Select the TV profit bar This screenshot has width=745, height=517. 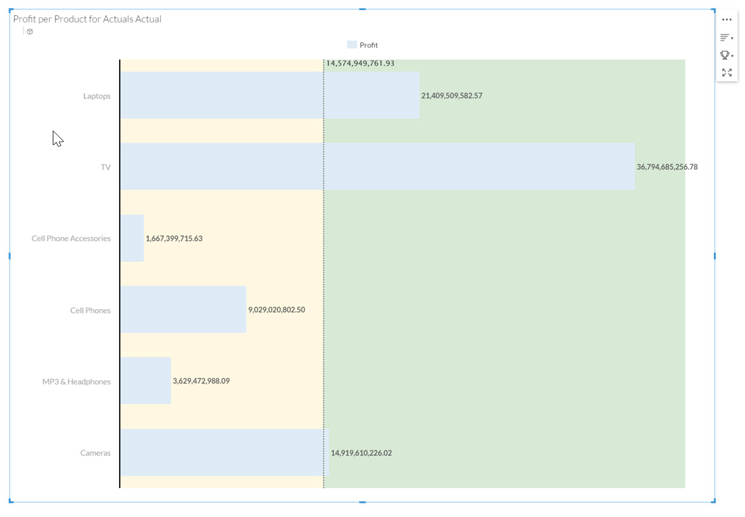[x=378, y=166]
